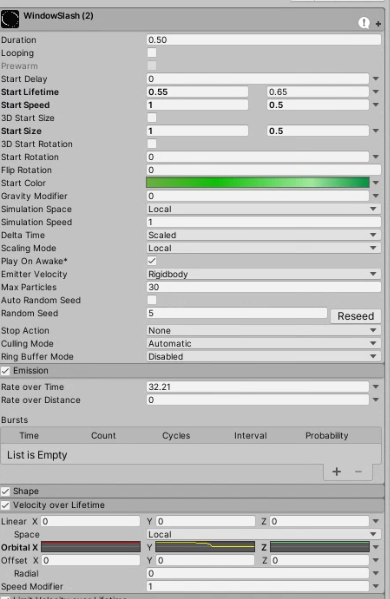Open Rate over Distance mode dropdown arrow
Image resolution: width=390 pixels, height=599 pixels.
[376, 400]
